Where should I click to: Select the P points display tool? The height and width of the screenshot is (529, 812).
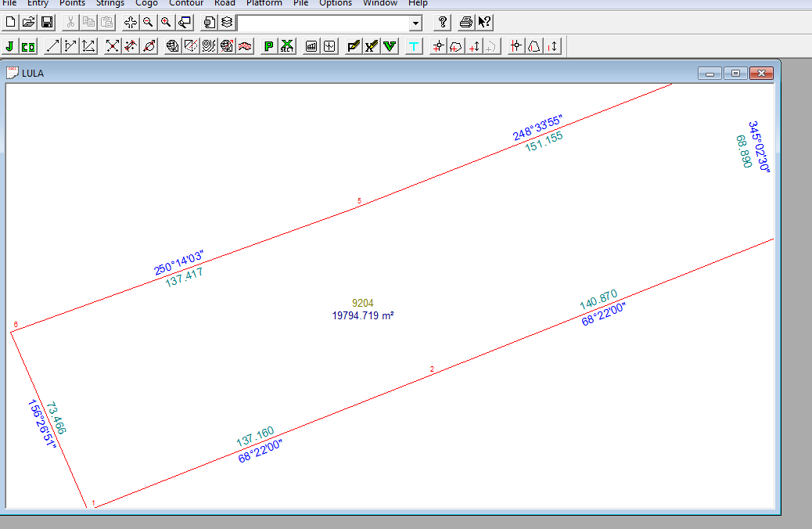(268, 45)
